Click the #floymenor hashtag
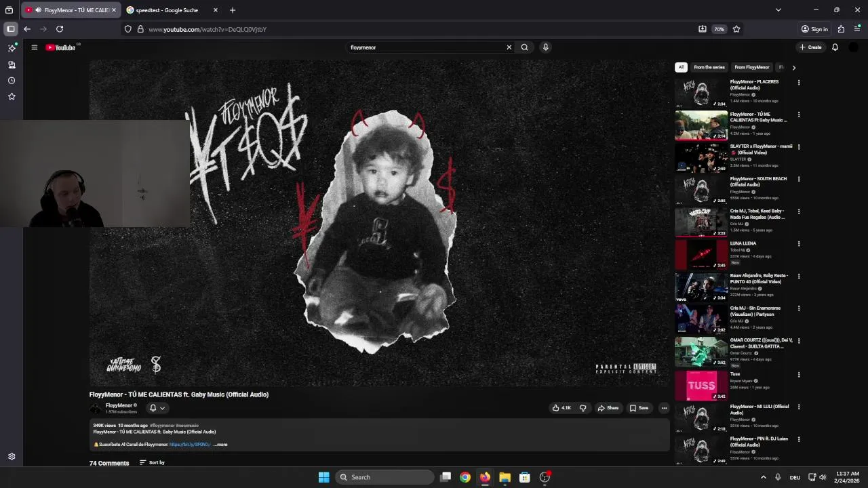868x488 pixels. [162, 426]
